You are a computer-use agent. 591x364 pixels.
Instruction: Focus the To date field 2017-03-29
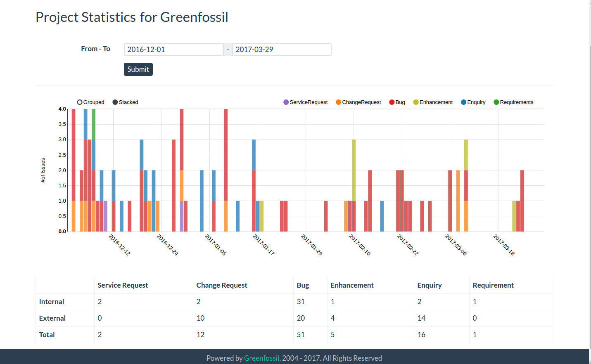coord(282,50)
